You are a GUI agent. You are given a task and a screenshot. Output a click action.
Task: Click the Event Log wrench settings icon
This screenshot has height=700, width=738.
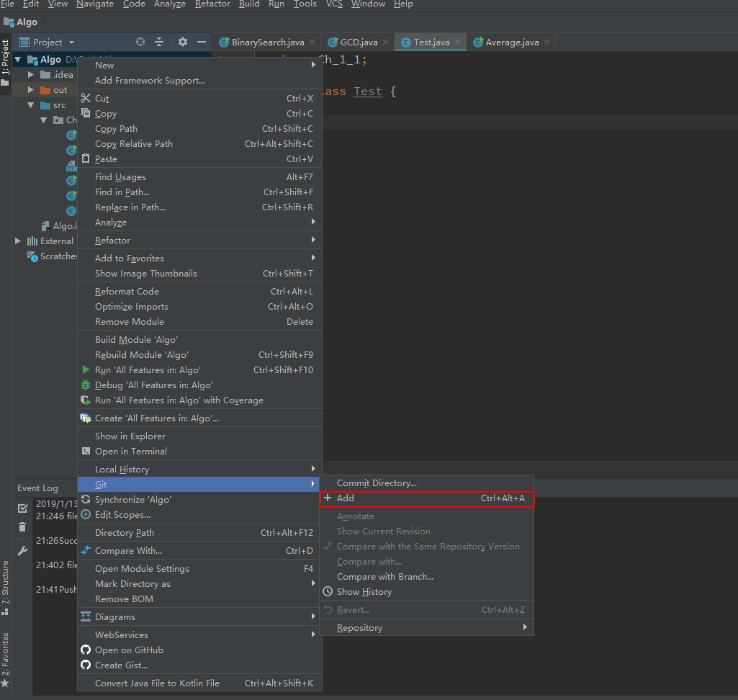point(22,551)
